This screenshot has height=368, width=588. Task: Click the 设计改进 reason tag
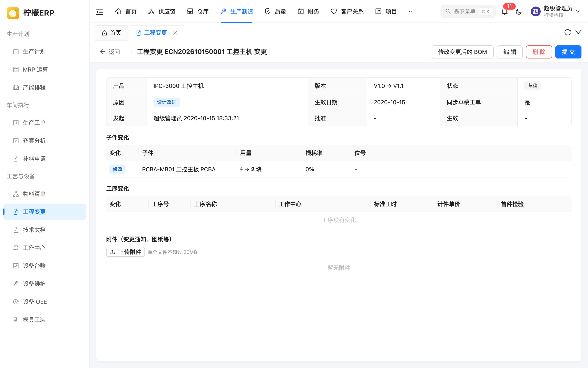[166, 102]
